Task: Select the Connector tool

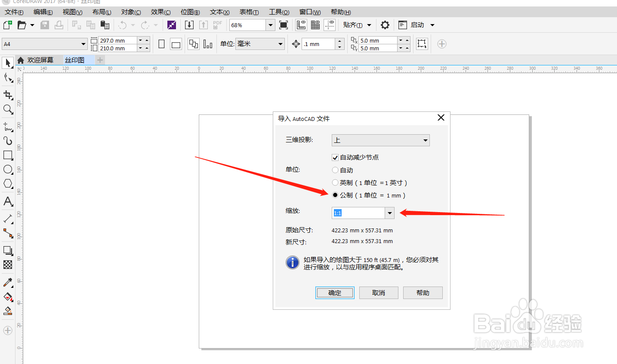Action: [x=8, y=233]
